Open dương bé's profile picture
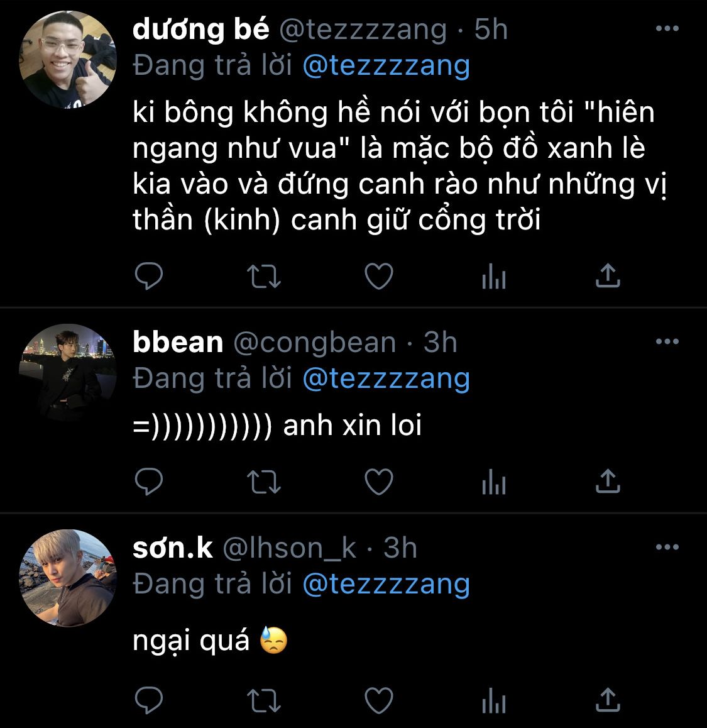The height and width of the screenshot is (728, 707). pyautogui.click(x=68, y=60)
